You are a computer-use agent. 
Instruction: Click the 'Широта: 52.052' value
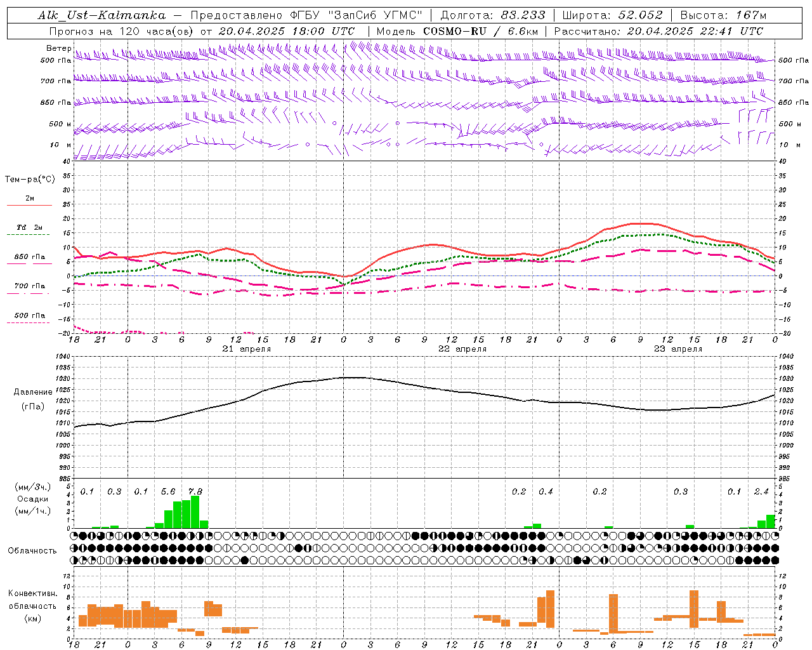613,15
